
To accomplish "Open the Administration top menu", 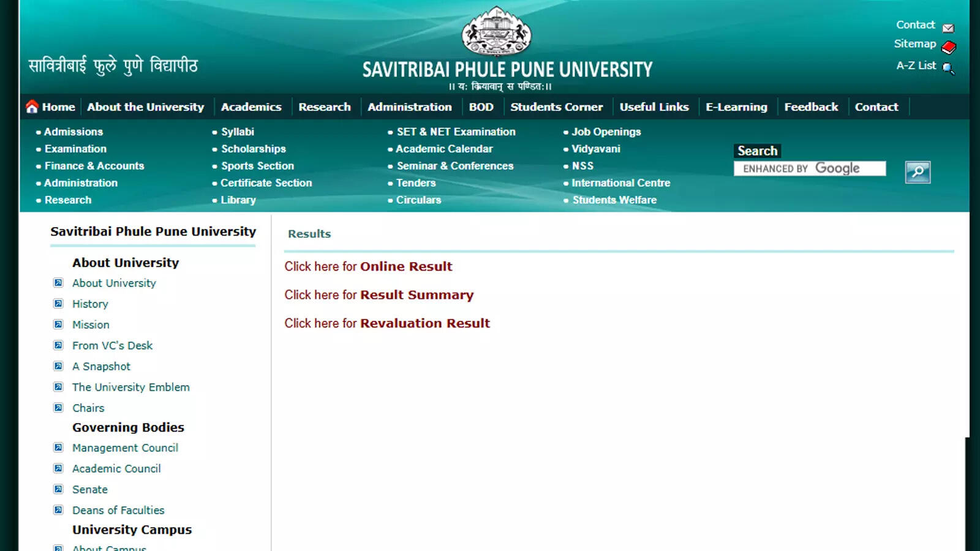I will pyautogui.click(x=410, y=107).
